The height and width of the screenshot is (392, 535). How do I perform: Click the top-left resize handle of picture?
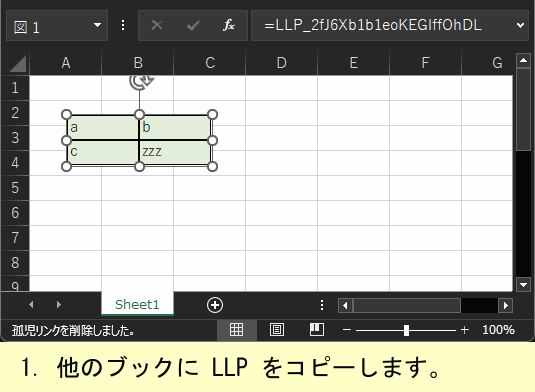(67, 114)
